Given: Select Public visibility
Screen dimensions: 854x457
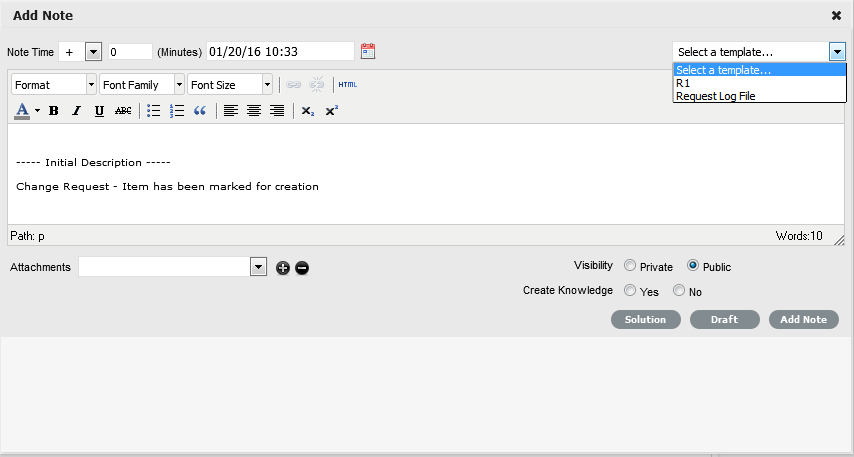Looking at the screenshot, I should [693, 265].
